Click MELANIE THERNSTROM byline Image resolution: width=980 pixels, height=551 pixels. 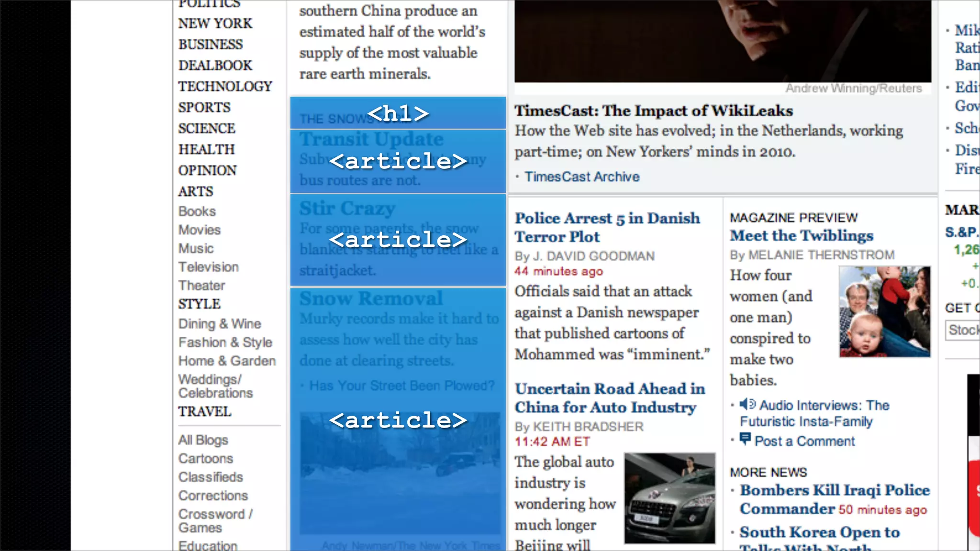click(821, 255)
